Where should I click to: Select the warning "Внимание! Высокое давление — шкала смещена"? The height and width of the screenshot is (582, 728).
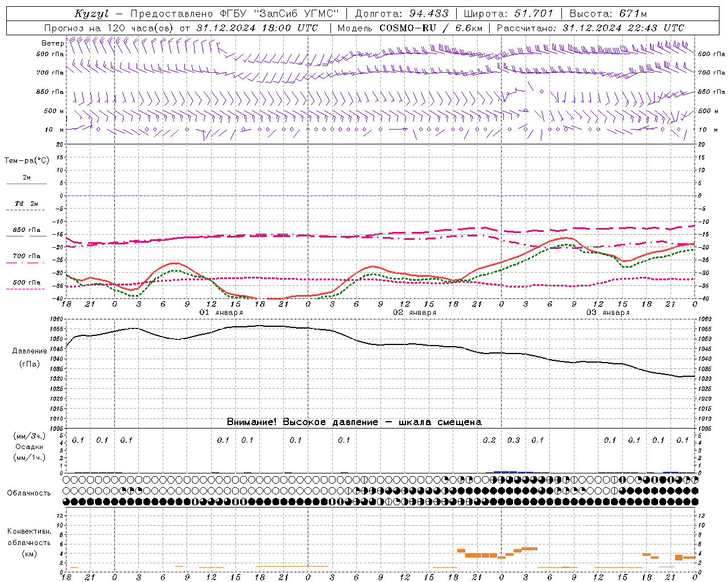pos(354,422)
